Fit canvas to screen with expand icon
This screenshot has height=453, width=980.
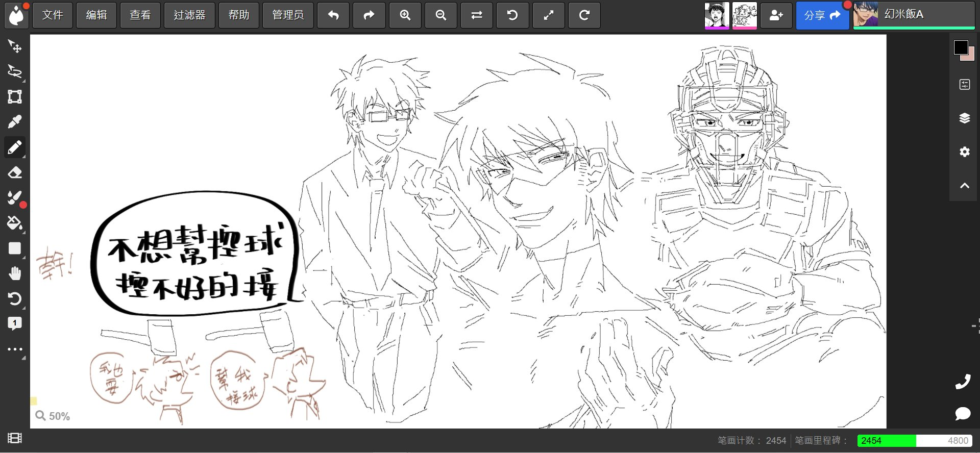point(549,15)
